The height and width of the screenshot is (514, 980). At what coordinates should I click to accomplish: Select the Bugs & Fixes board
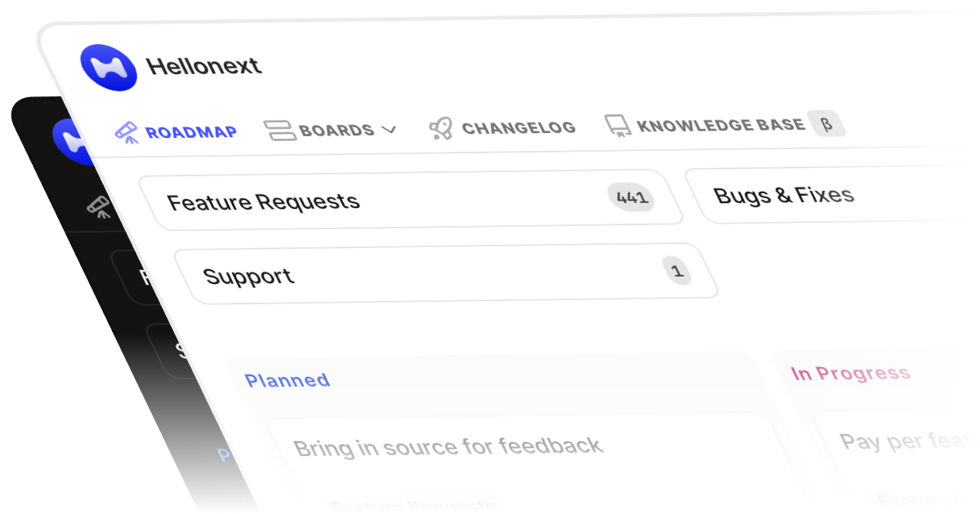[x=783, y=195]
